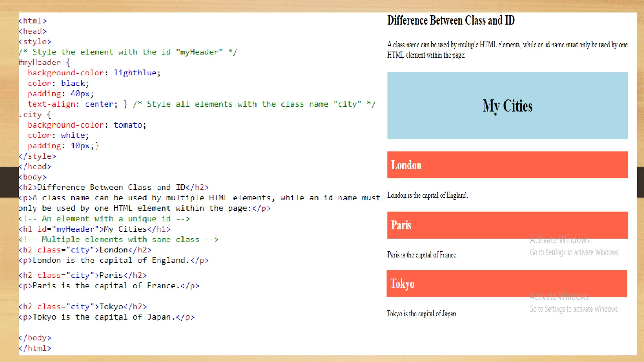
Task: Click the tomato value in the CSS code
Action: (128, 125)
